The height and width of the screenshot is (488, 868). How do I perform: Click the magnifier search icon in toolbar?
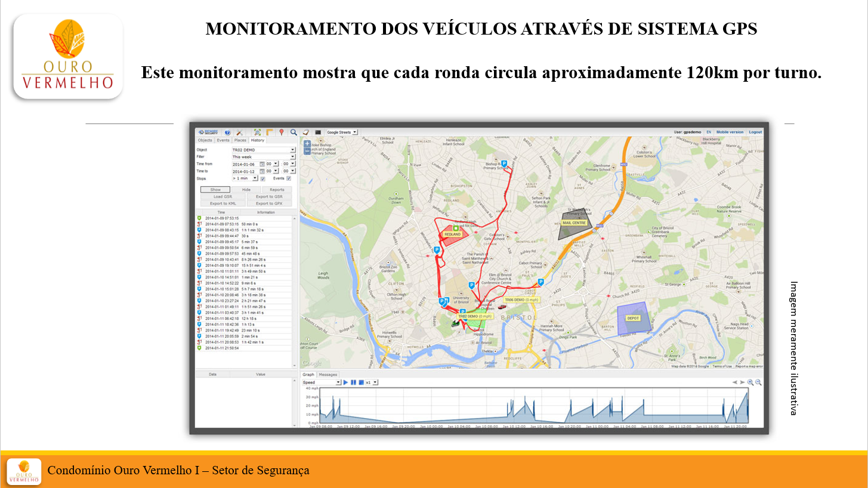click(x=294, y=132)
